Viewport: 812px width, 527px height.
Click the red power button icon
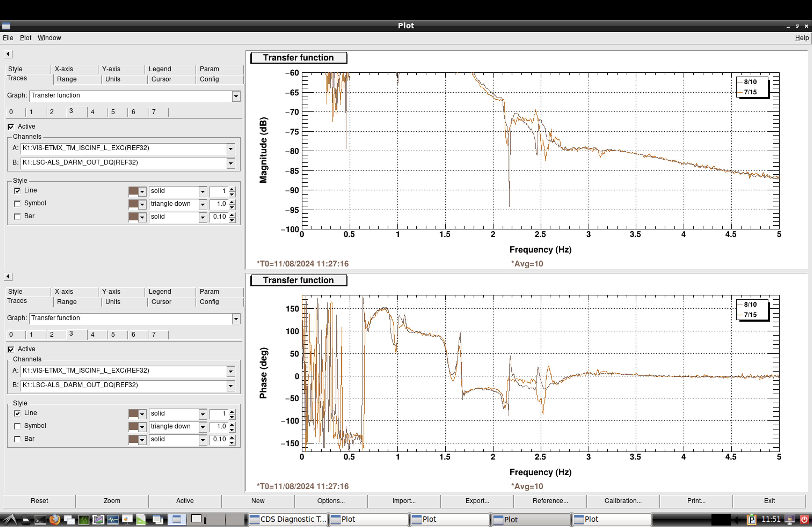click(x=804, y=519)
